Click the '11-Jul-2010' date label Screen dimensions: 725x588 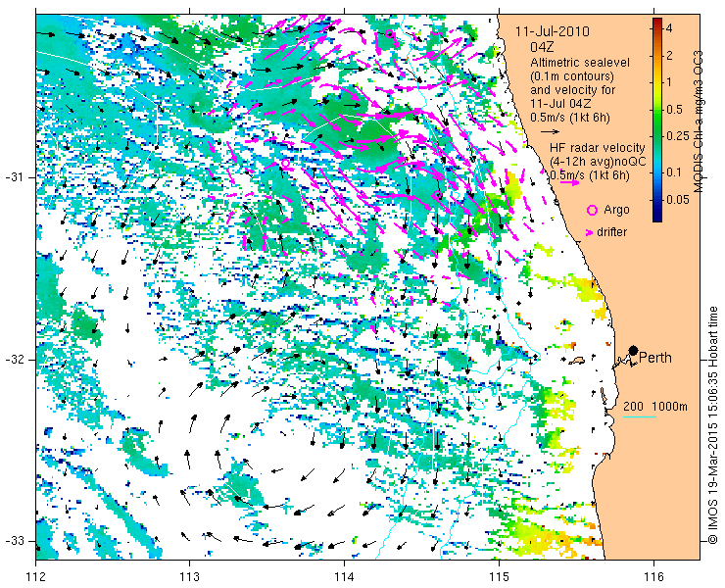click(553, 31)
